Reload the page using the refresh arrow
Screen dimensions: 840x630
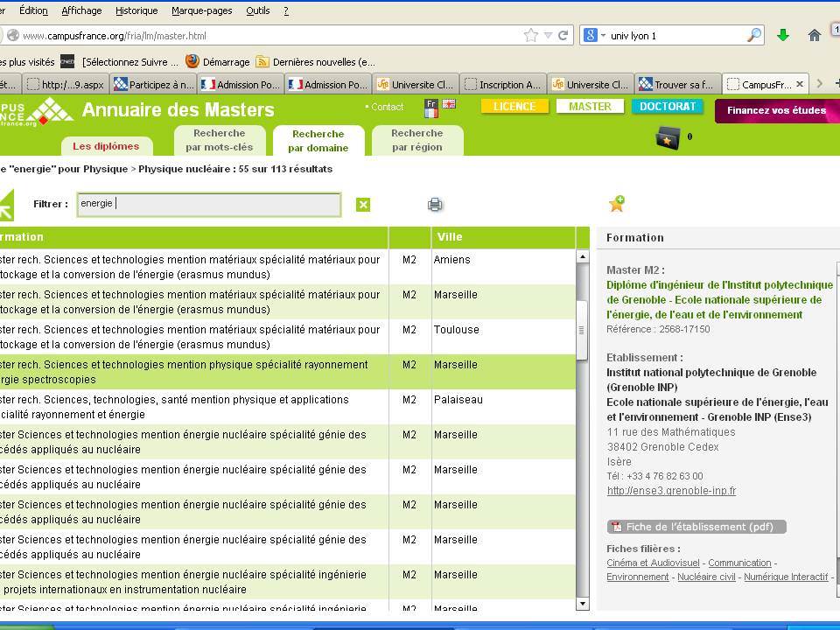(563, 36)
